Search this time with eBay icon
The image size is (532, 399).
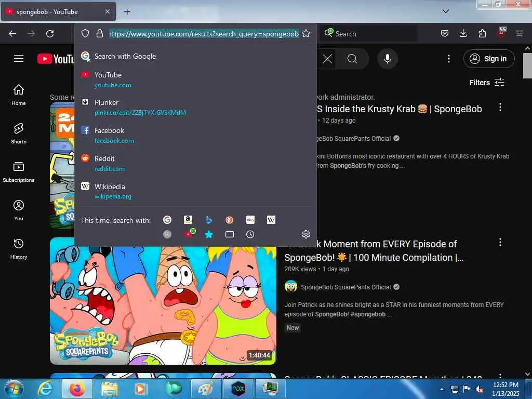coord(250,220)
